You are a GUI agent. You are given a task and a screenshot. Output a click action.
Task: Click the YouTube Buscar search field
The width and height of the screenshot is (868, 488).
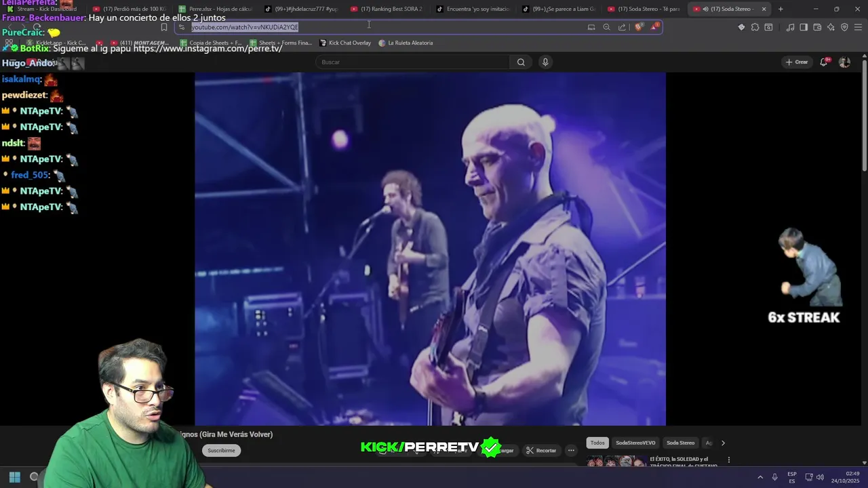point(413,62)
